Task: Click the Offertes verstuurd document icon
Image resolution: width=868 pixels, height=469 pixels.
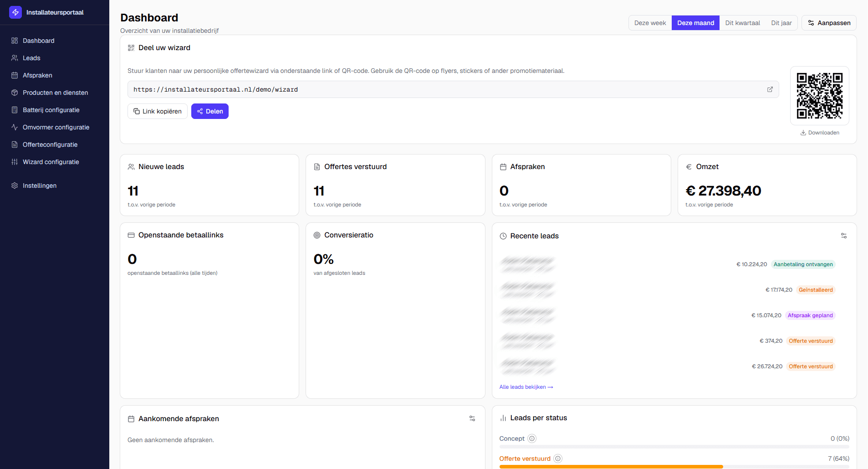Action: [317, 167]
